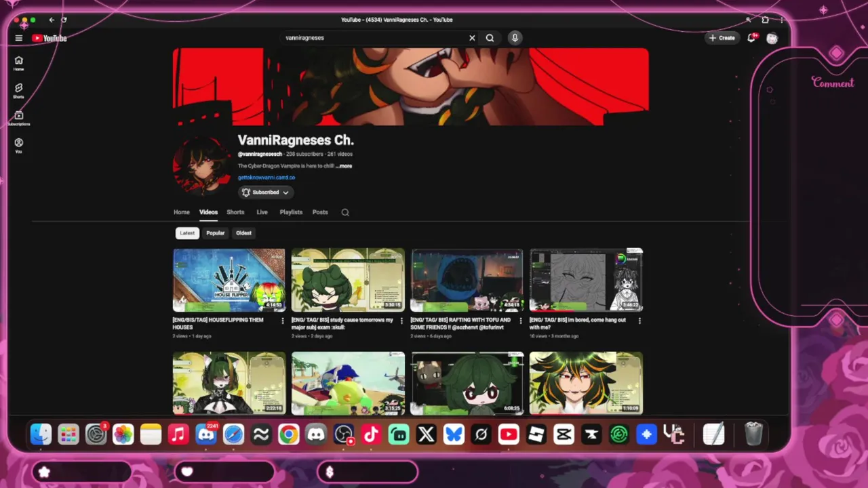This screenshot has height=488, width=868.
Task: Click the magnifier search button
Action: (490, 38)
